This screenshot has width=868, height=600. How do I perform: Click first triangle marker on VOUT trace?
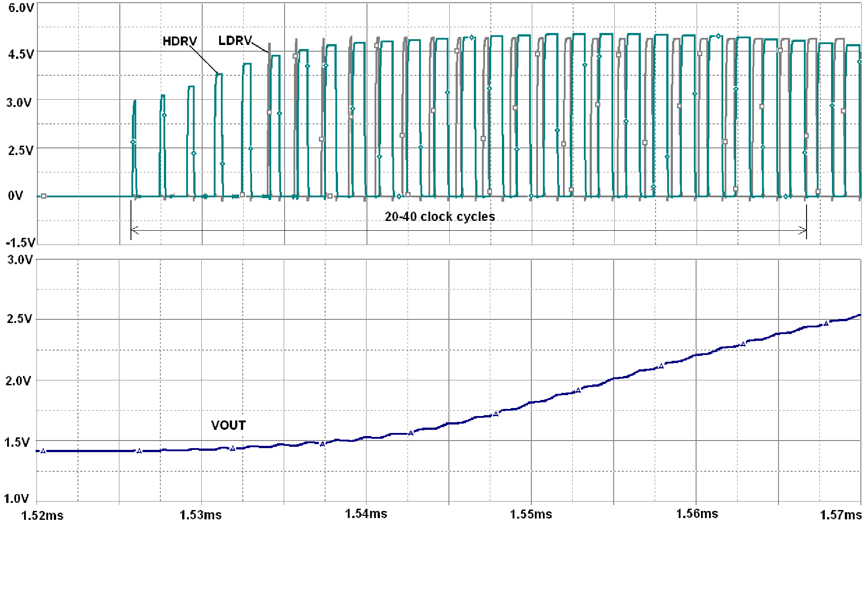point(43,451)
